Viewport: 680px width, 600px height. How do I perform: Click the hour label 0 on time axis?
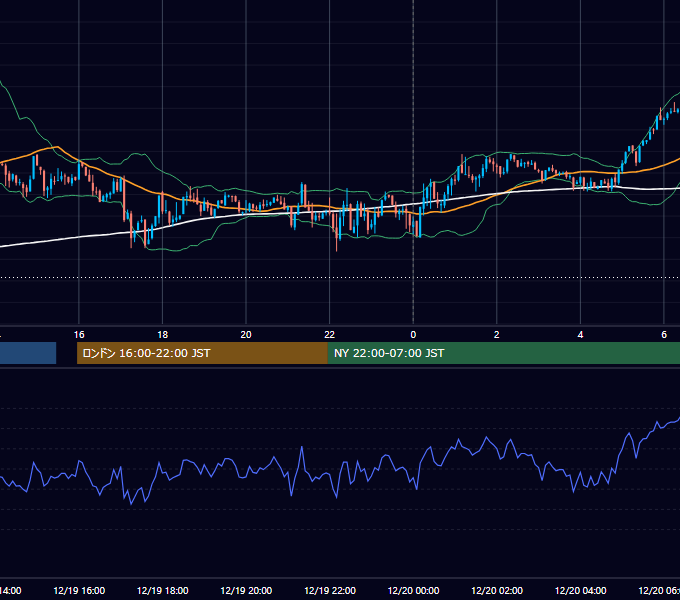[413, 335]
